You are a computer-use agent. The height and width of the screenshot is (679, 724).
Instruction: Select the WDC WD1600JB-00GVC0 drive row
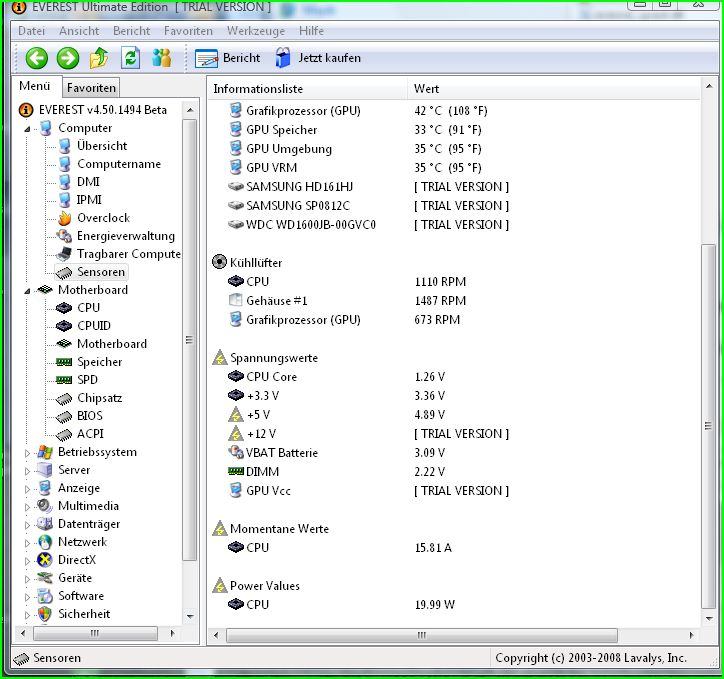[368, 225]
